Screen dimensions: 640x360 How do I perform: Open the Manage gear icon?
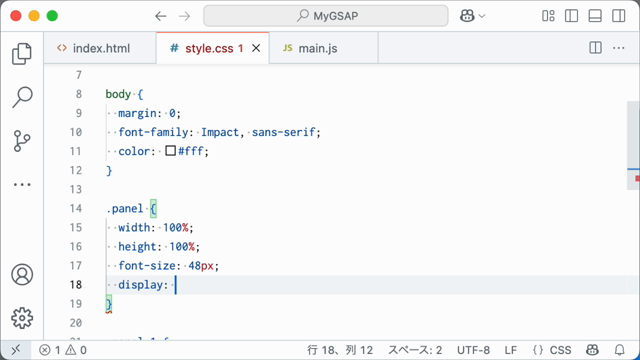[22, 318]
